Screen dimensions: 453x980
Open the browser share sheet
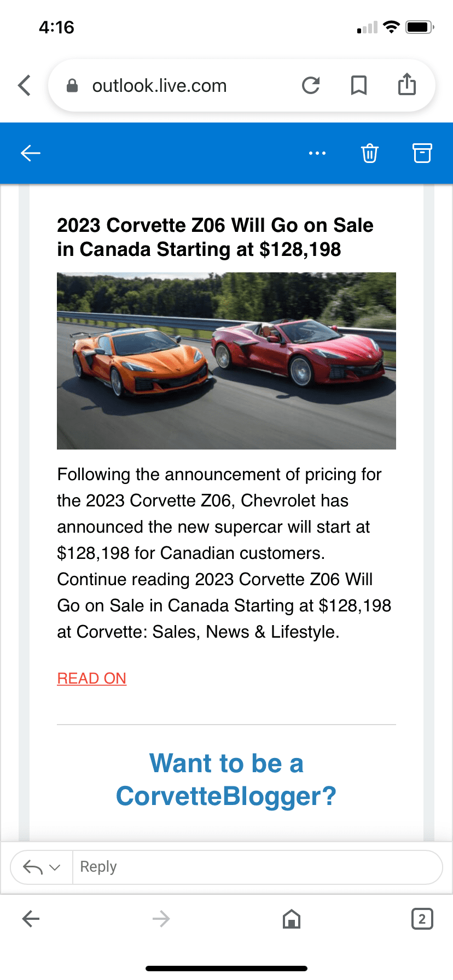pos(406,85)
